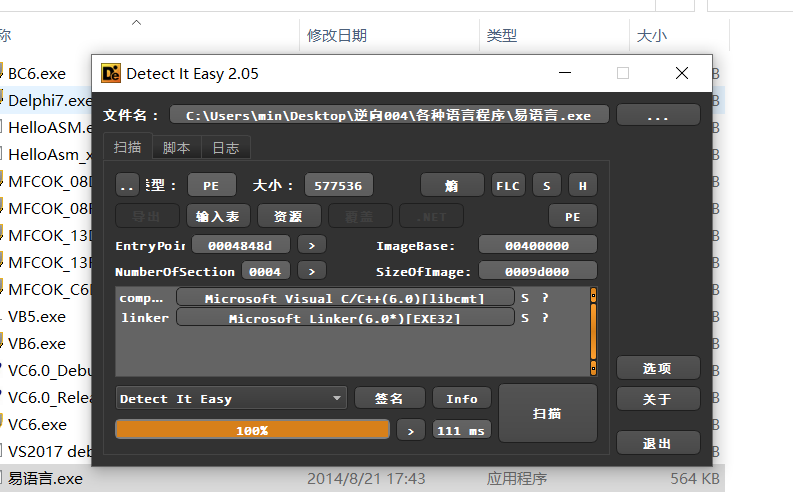
Task: Switch to the 脚本 tab
Action: (x=177, y=148)
